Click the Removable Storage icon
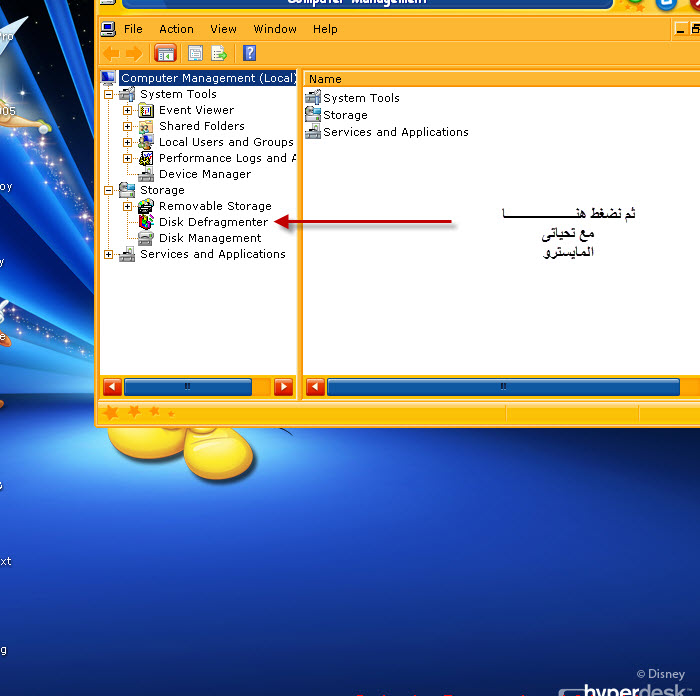The height and width of the screenshot is (696, 700). point(146,206)
